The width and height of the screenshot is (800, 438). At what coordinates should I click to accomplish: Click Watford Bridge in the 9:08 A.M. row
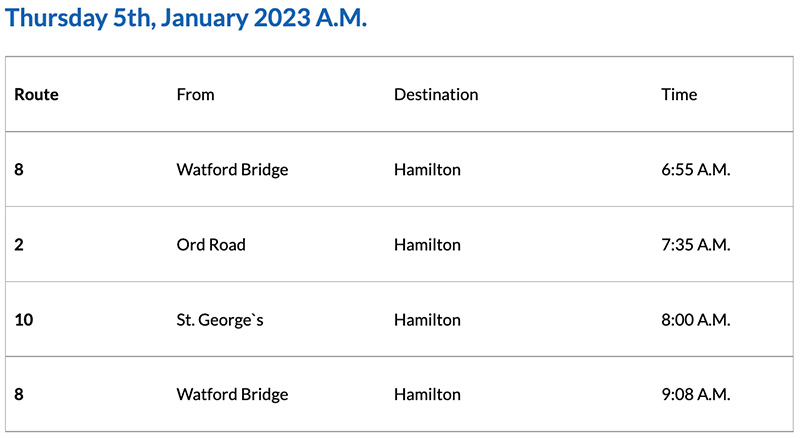coord(232,395)
